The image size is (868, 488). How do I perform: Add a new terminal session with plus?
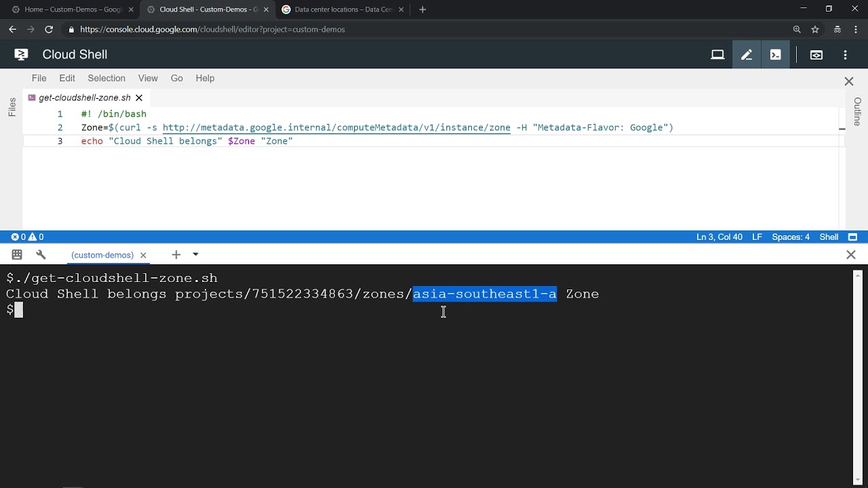click(x=176, y=255)
